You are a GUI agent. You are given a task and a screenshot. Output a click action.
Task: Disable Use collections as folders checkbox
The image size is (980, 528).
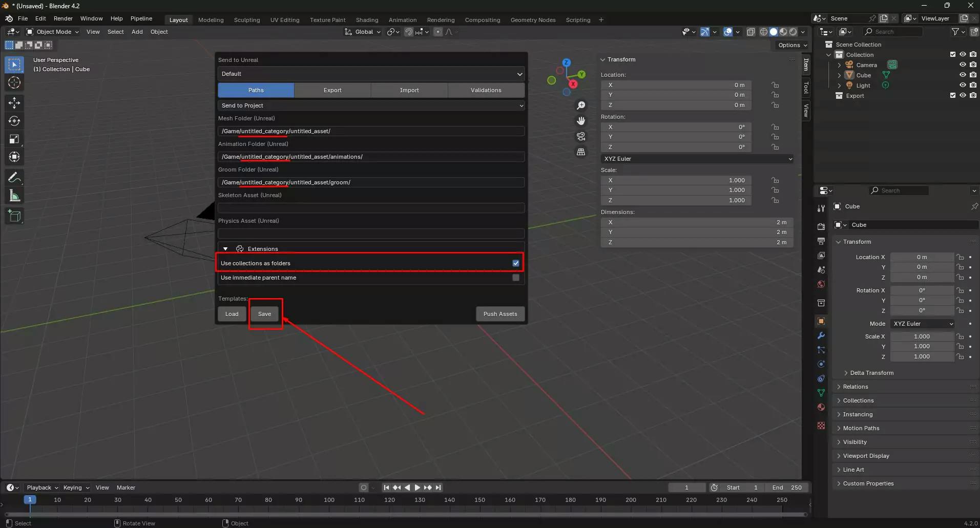[x=516, y=263]
